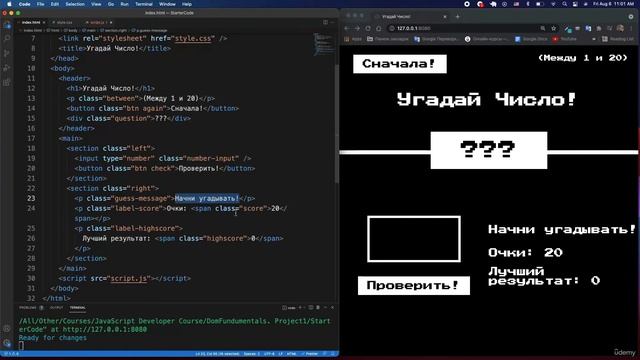Open Extensions view in the activity bar

click(7, 82)
